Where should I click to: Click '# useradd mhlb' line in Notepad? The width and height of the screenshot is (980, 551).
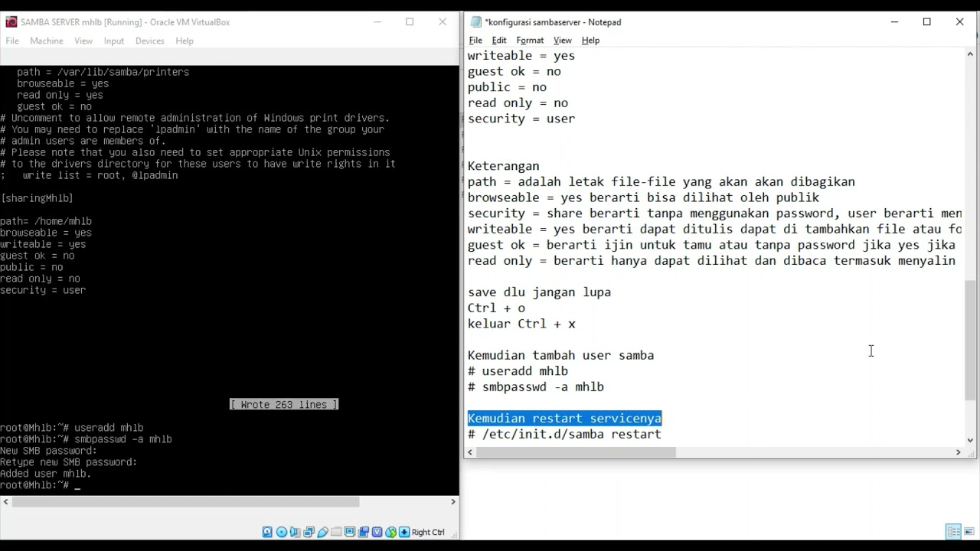click(x=518, y=371)
